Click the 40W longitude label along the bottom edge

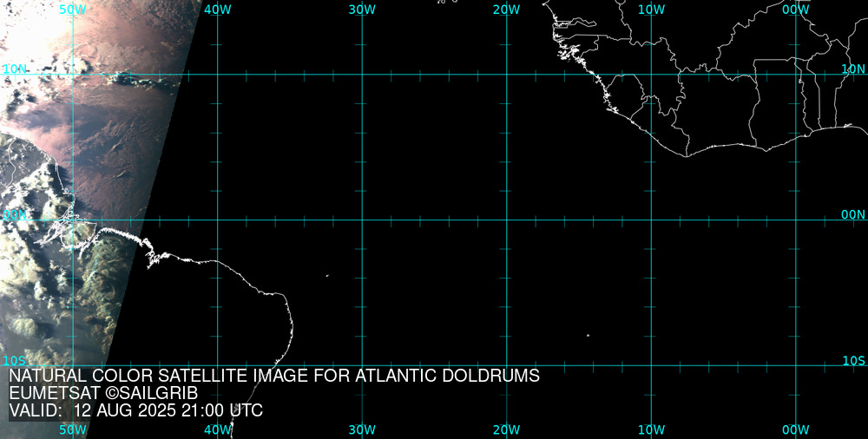[x=218, y=429]
